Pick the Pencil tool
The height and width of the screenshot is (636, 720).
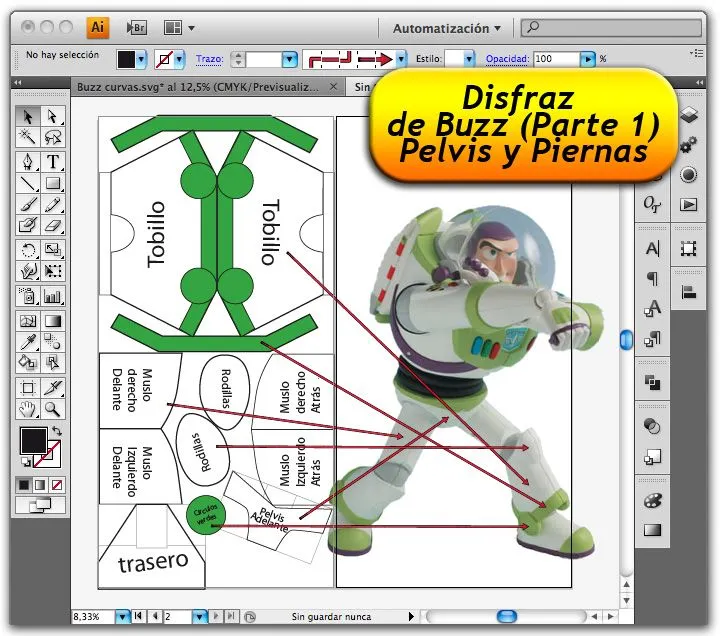[53, 204]
